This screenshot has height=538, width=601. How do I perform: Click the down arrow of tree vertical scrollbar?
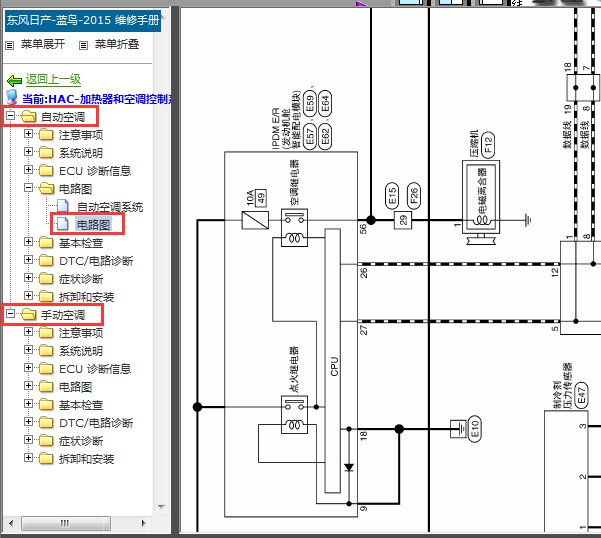[161, 507]
